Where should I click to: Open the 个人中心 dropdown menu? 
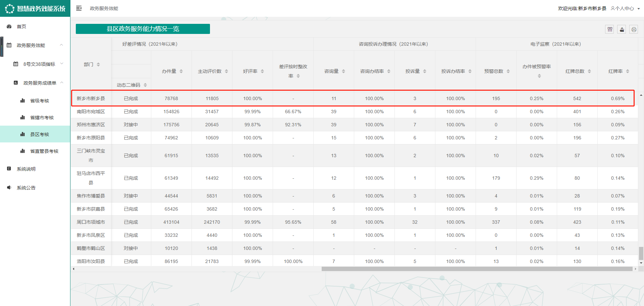click(625, 8)
